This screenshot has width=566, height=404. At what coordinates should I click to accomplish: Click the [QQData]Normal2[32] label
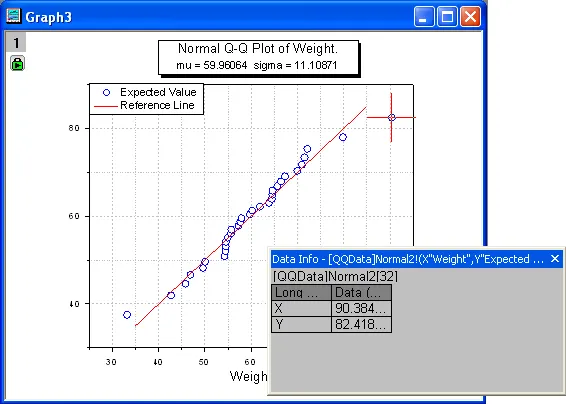point(335,277)
